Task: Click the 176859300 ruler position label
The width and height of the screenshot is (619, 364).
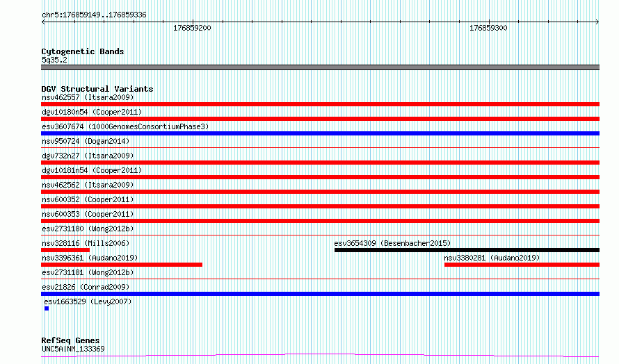Action: pyautogui.click(x=488, y=28)
